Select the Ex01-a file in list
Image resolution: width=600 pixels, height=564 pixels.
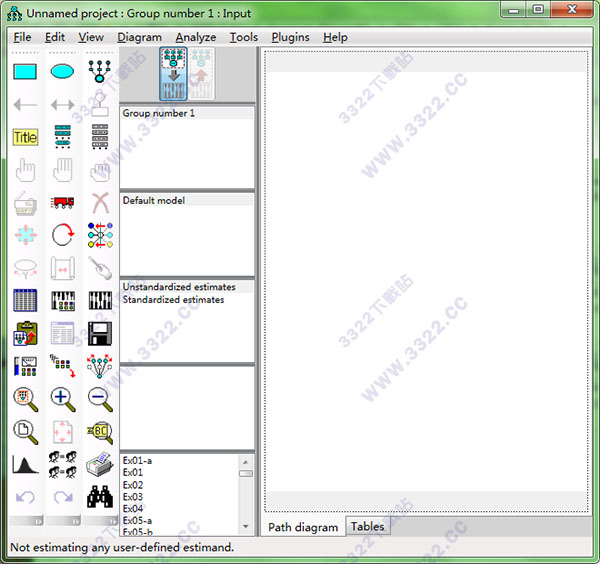pyautogui.click(x=137, y=461)
